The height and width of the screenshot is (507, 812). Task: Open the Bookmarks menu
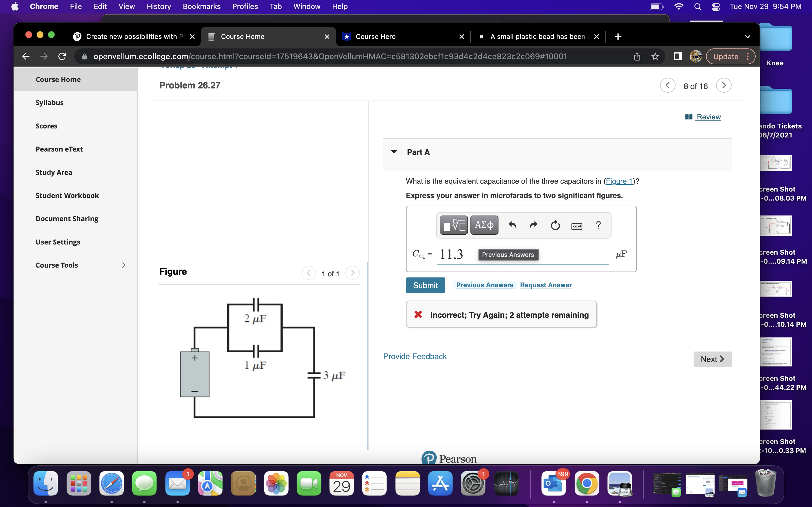[x=201, y=6]
